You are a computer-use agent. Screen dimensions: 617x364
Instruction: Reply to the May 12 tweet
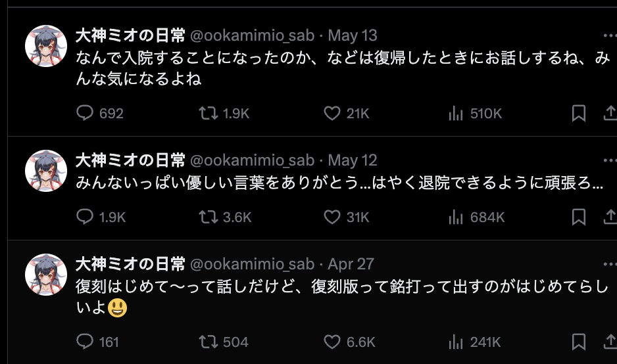(x=86, y=217)
